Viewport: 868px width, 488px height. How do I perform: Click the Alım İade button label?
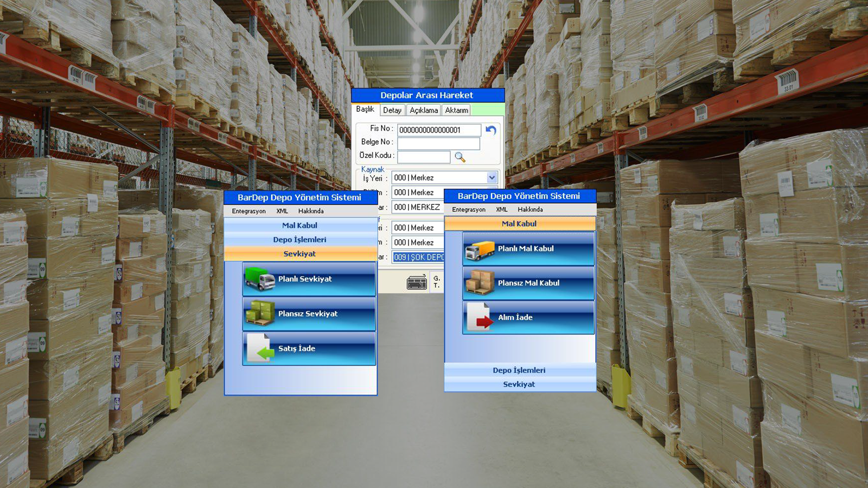click(515, 318)
